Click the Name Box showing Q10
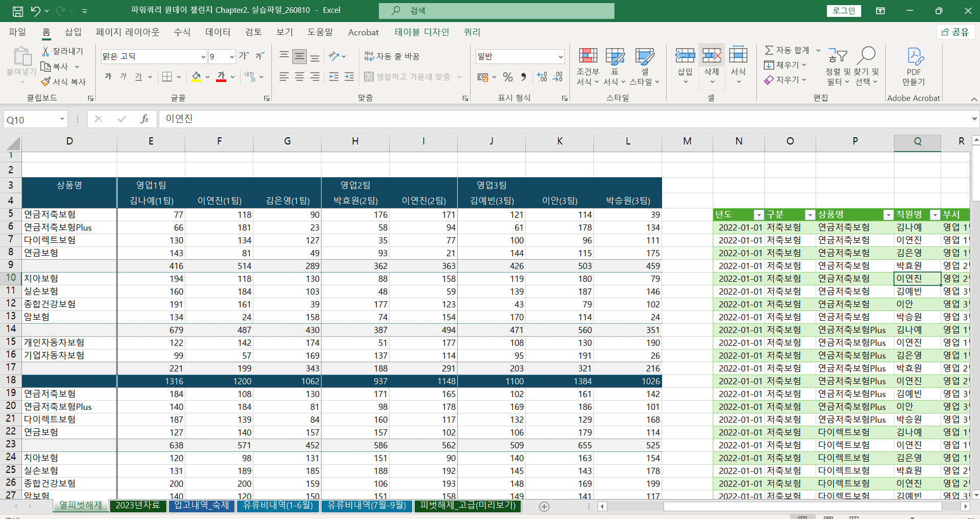 (x=35, y=119)
